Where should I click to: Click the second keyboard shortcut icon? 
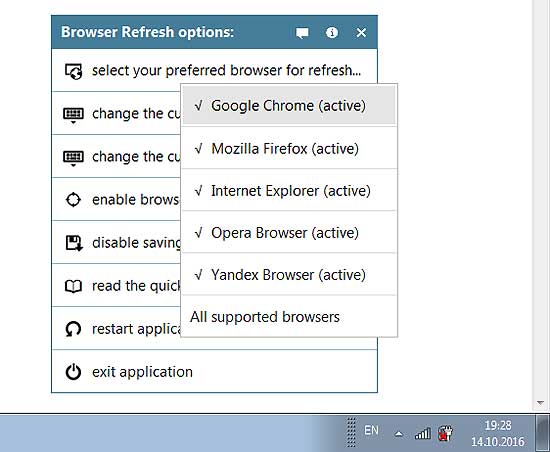coord(73,158)
